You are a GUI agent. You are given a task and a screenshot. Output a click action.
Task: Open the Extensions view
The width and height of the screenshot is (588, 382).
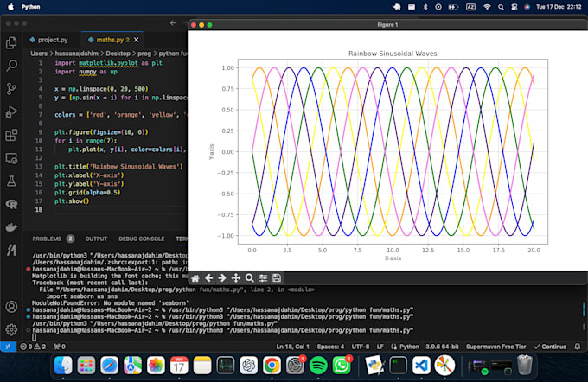point(11,135)
